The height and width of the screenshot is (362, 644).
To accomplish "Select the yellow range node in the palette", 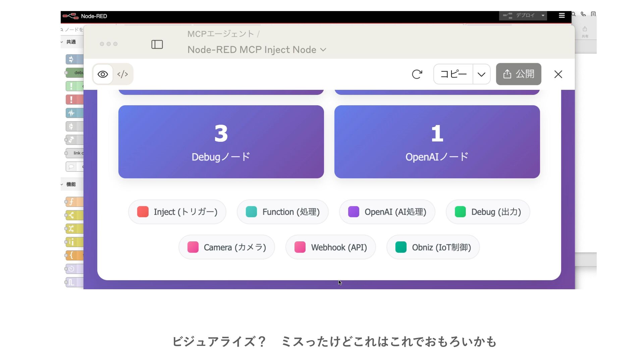I will click(x=74, y=242).
